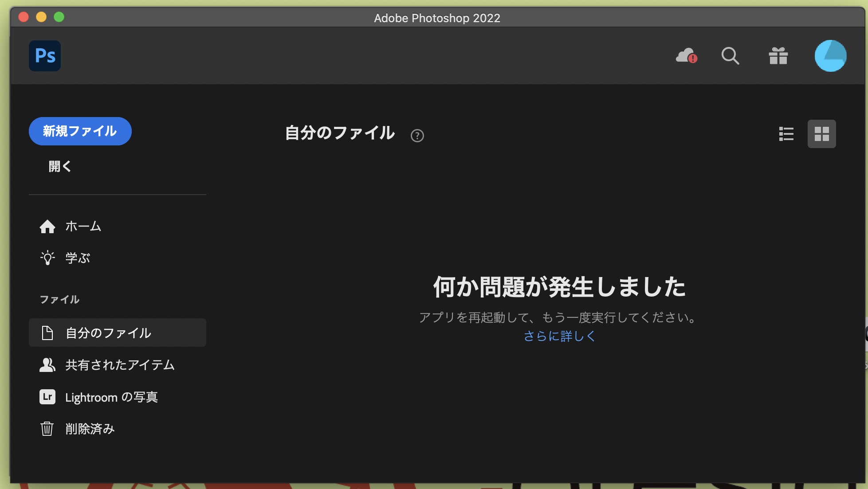The height and width of the screenshot is (489, 868).
Task: Select 自分のファイル in sidebar
Action: coord(108,333)
